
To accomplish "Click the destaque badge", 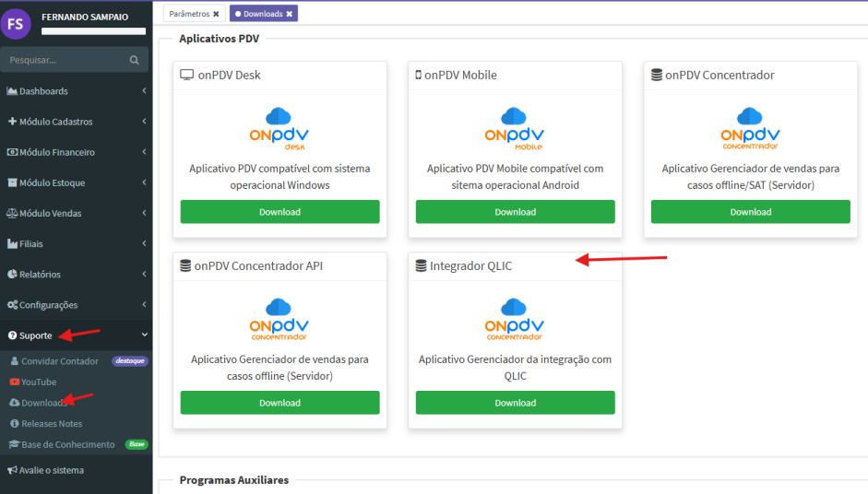I will click(130, 360).
